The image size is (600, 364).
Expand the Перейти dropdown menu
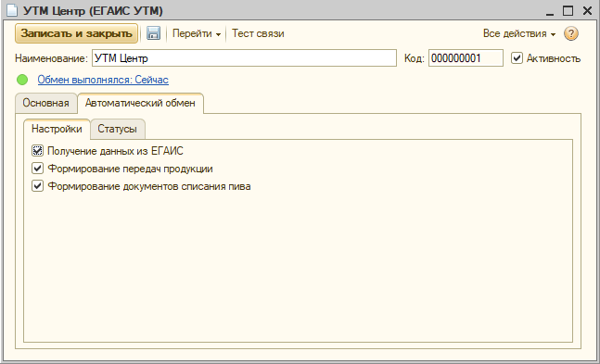click(197, 33)
